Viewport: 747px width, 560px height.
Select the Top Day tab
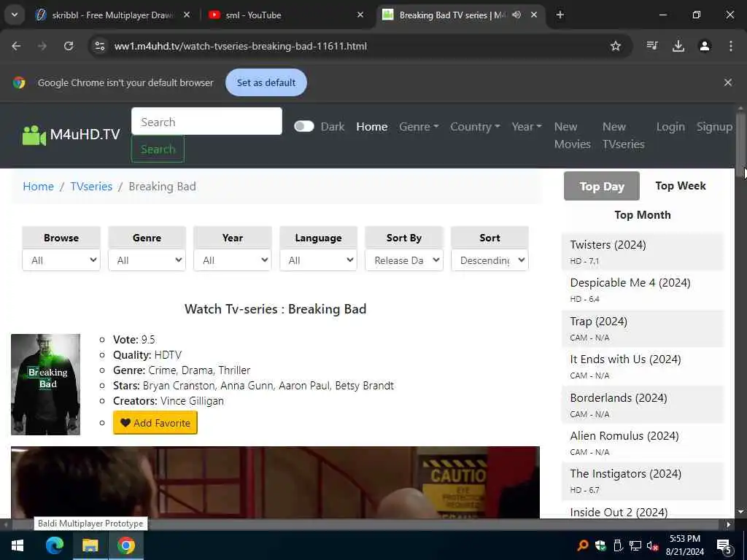[602, 186]
